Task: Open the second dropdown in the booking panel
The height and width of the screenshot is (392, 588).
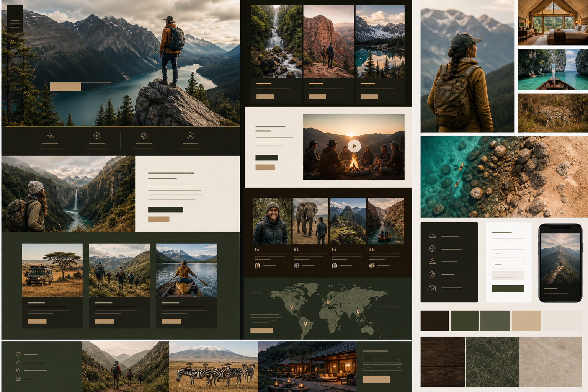Action: 382,367
